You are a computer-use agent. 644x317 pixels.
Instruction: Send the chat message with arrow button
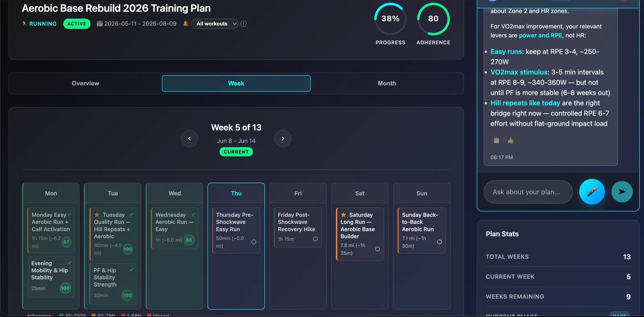click(622, 192)
